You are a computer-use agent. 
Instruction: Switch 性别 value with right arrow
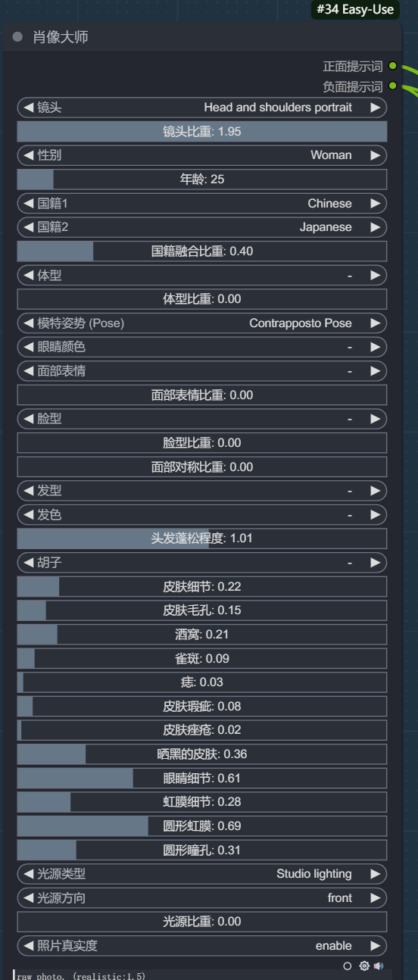pyautogui.click(x=376, y=155)
